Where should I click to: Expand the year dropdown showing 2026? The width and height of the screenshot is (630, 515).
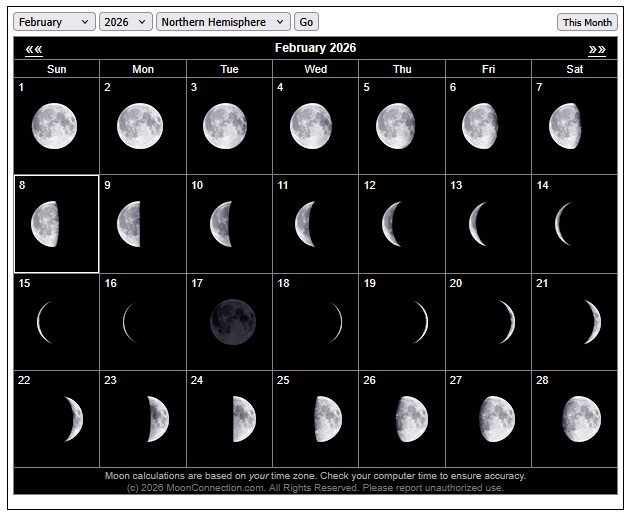click(125, 22)
